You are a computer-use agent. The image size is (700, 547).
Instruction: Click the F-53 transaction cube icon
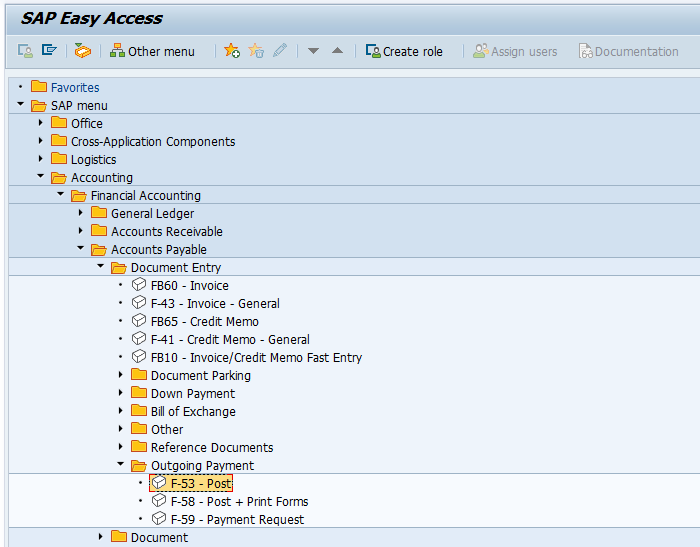[159, 482]
